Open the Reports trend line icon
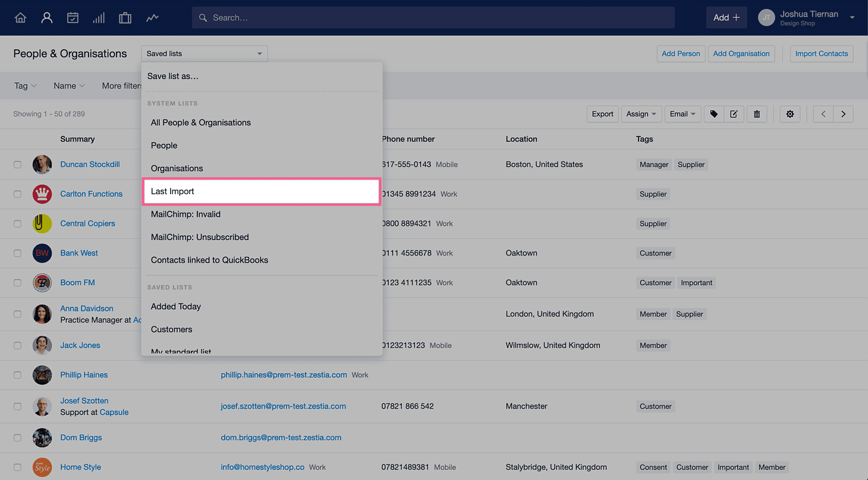 pyautogui.click(x=152, y=18)
